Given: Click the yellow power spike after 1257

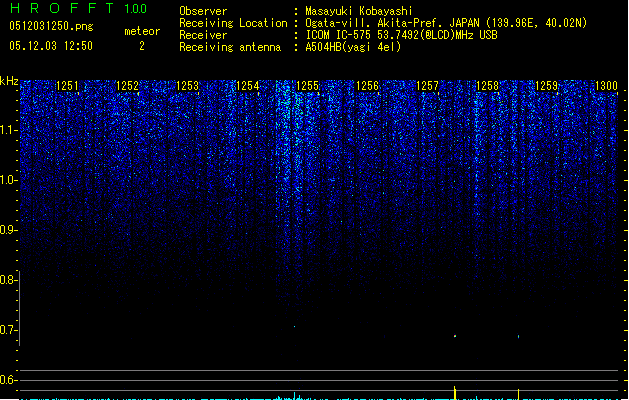Looking at the screenshot, I should [455, 393].
